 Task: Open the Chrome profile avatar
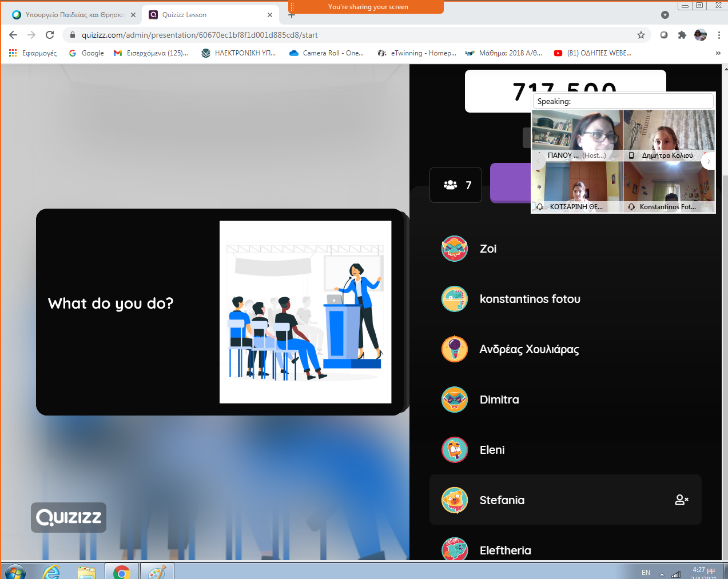pos(700,35)
